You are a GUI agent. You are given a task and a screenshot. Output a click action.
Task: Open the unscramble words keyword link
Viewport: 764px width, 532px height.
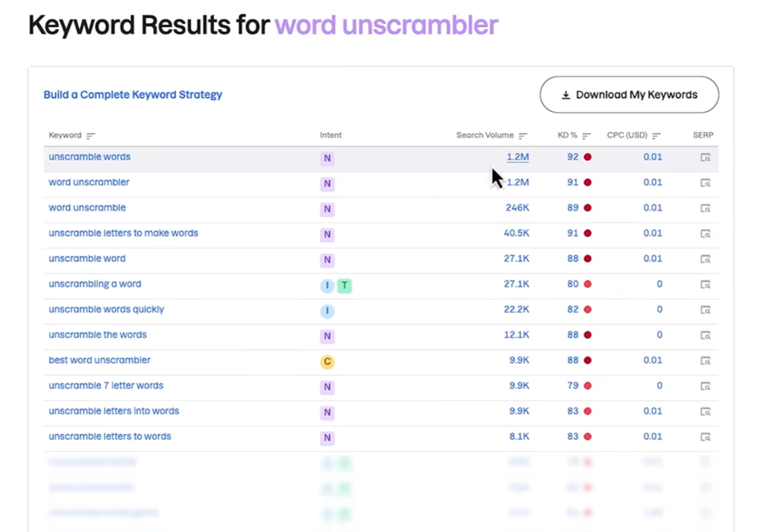click(90, 157)
